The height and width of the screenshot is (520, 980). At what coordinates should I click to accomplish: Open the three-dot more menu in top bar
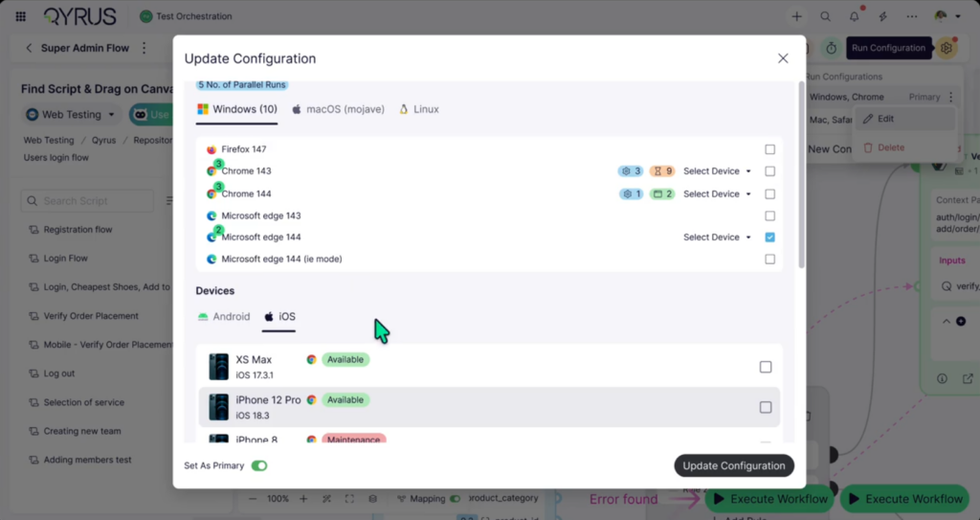(912, 17)
